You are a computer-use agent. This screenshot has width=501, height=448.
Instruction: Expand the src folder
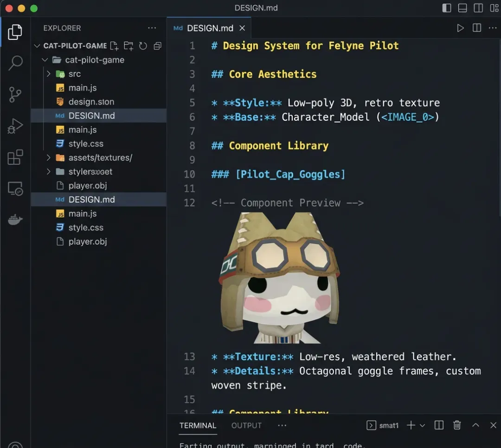click(x=49, y=74)
